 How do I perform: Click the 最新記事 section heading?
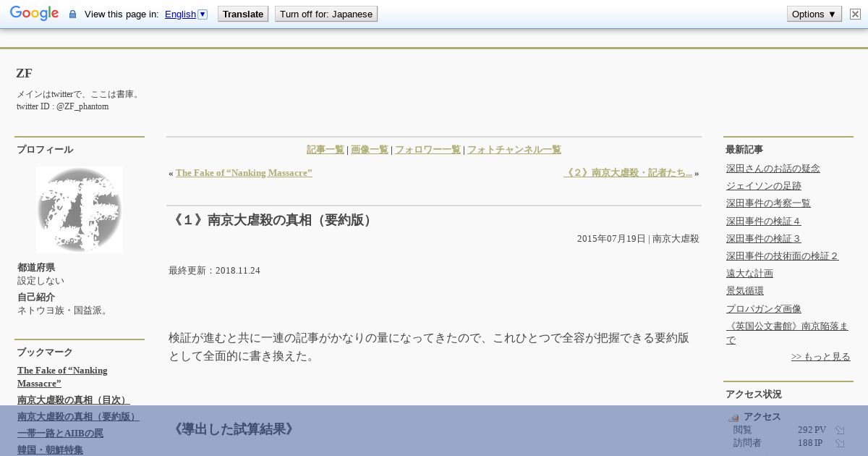tap(744, 150)
